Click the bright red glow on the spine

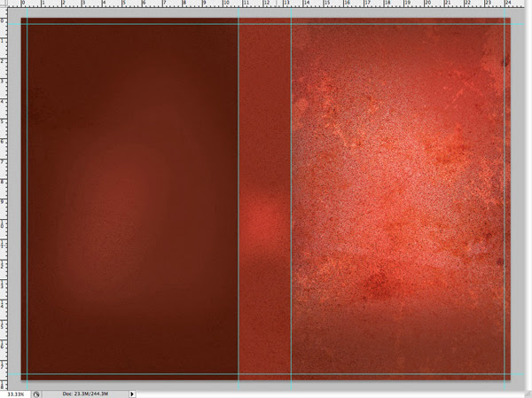point(263,218)
